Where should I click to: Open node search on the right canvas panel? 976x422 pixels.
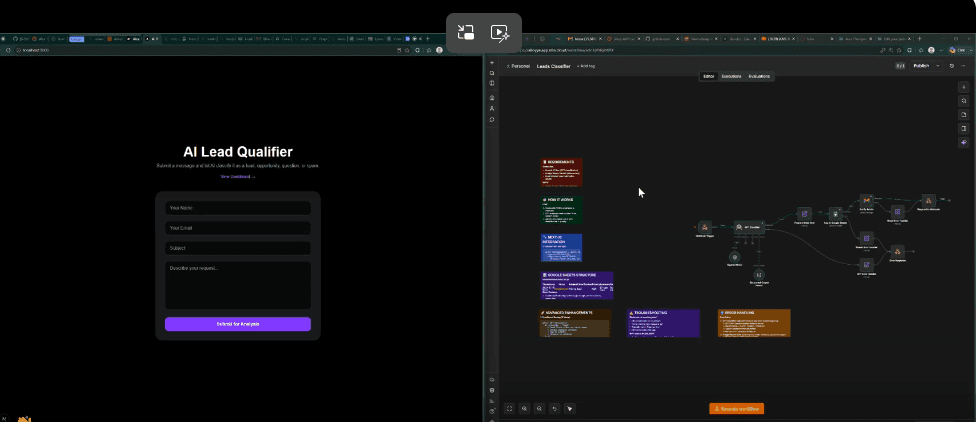tap(964, 101)
